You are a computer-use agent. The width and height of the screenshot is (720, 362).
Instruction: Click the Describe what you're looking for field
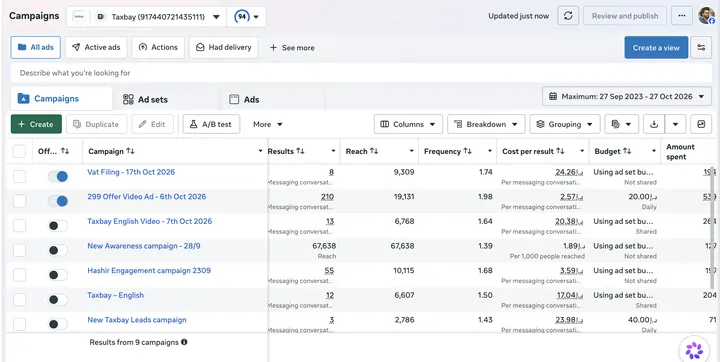tap(361, 73)
